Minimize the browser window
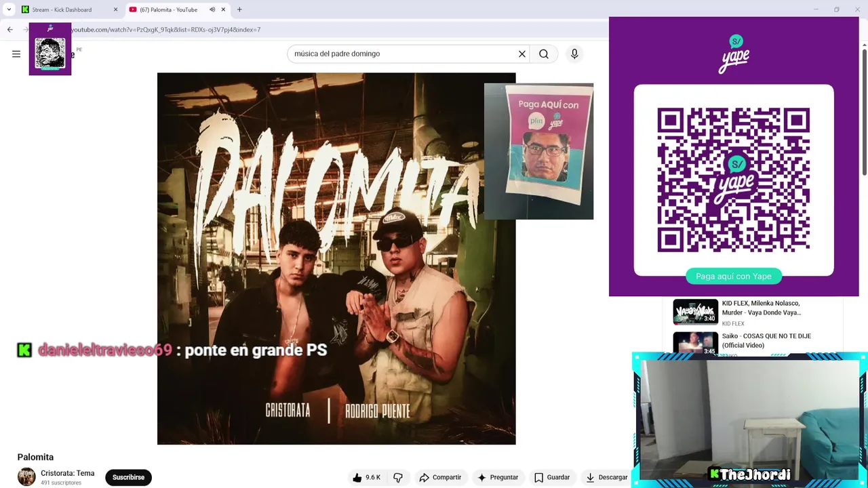The width and height of the screenshot is (868, 488). pos(816,9)
